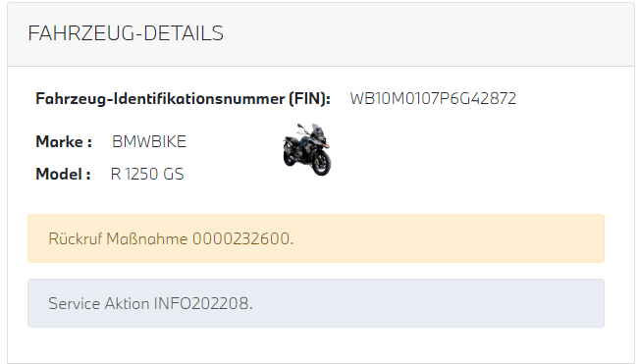The height and width of the screenshot is (364, 640).
Task: Select the R 1250 GS model value
Action: click(x=147, y=174)
